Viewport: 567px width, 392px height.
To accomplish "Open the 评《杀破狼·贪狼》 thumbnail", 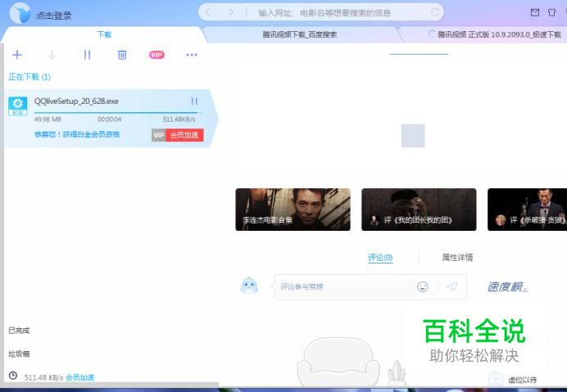I will tap(527, 210).
